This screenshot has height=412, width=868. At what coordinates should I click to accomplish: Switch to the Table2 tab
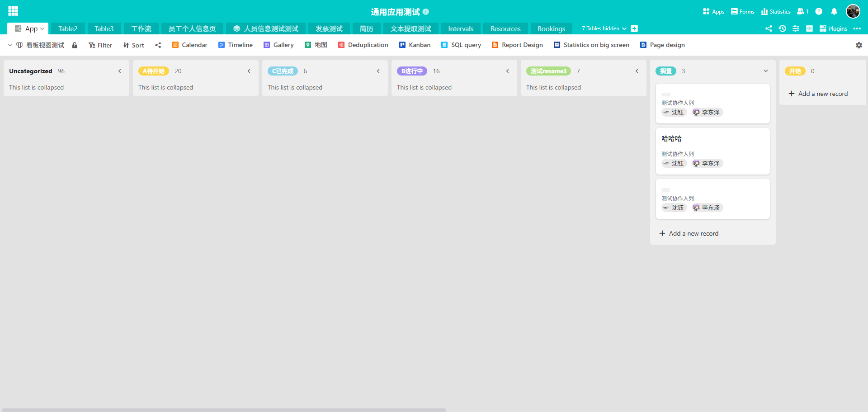pos(68,29)
